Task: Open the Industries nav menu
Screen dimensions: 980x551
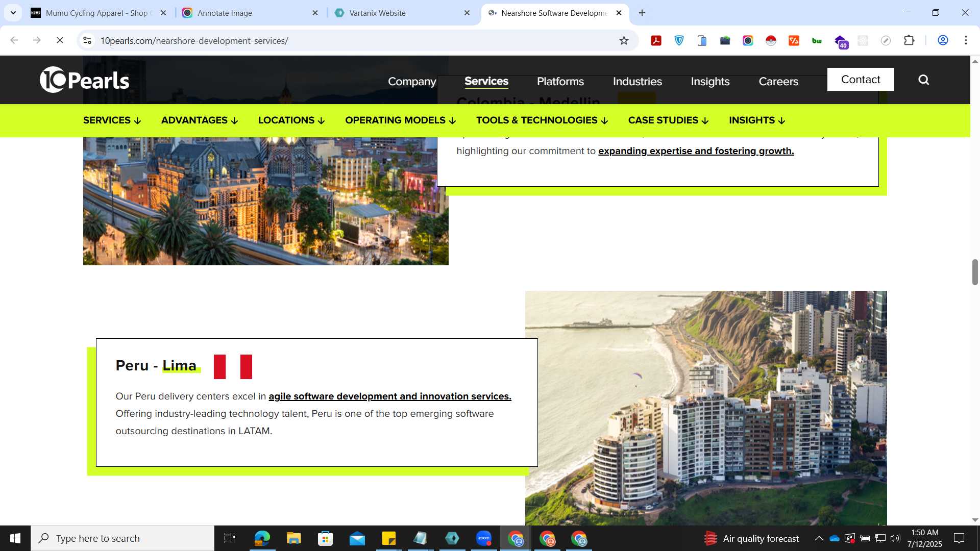Action: (x=637, y=81)
